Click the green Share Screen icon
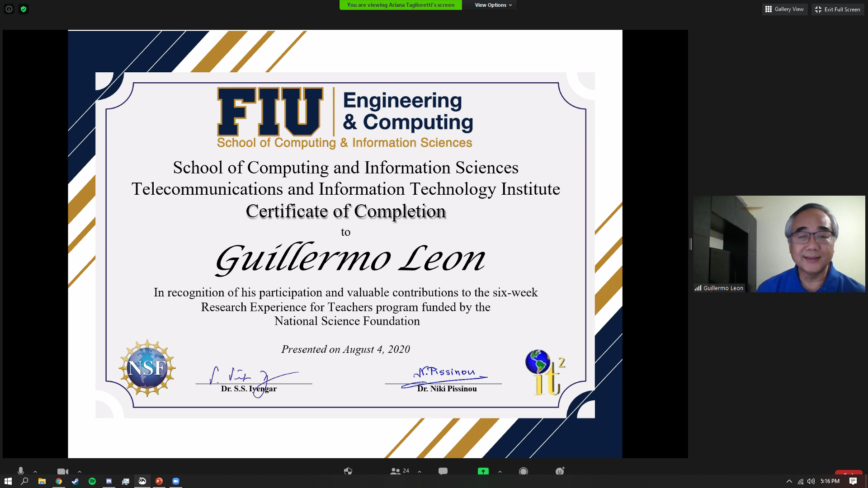 click(483, 471)
